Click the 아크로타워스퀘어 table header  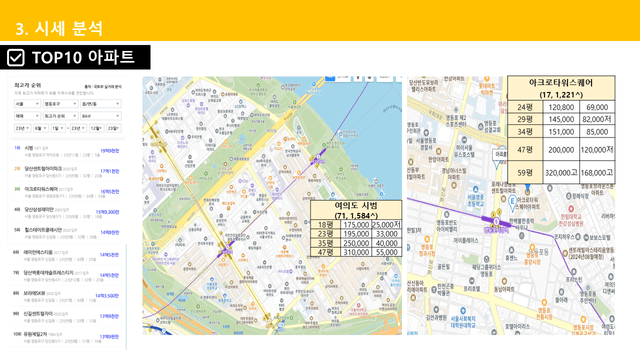pyautogui.click(x=561, y=88)
